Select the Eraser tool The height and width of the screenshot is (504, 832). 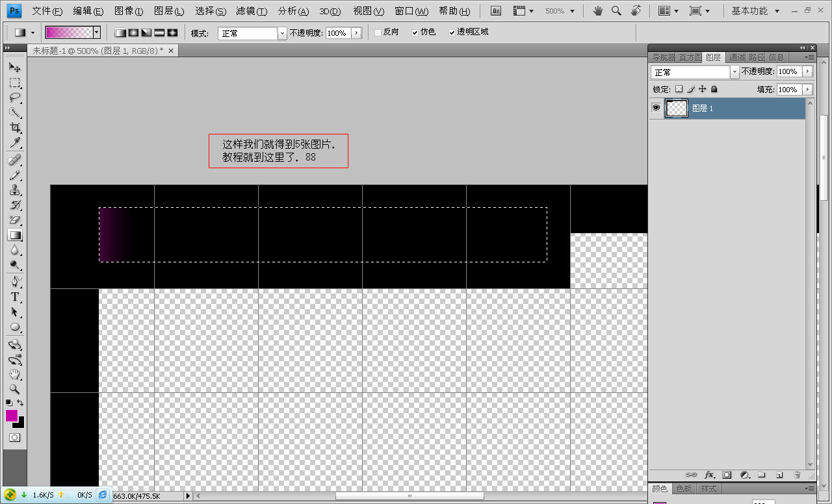coord(15,220)
